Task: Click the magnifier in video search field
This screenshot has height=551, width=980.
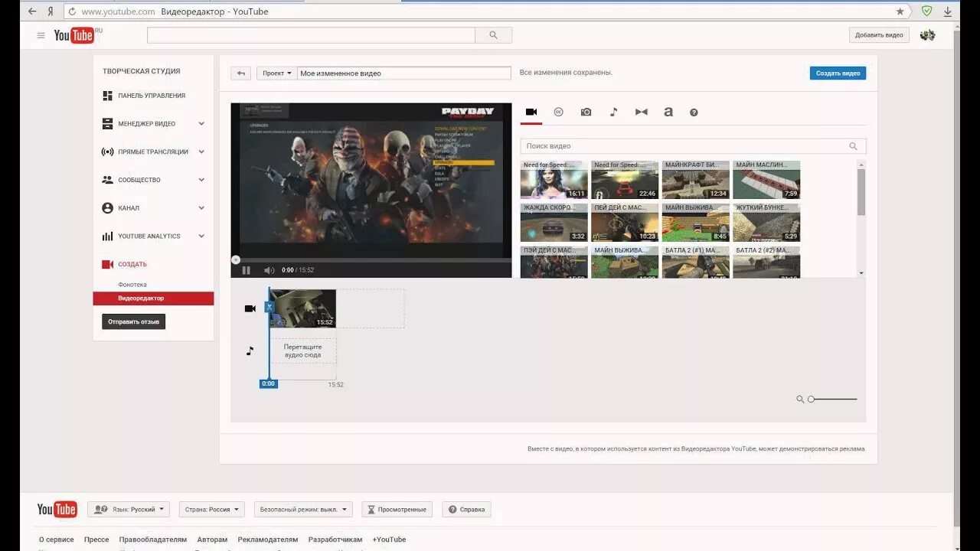Action: (853, 146)
